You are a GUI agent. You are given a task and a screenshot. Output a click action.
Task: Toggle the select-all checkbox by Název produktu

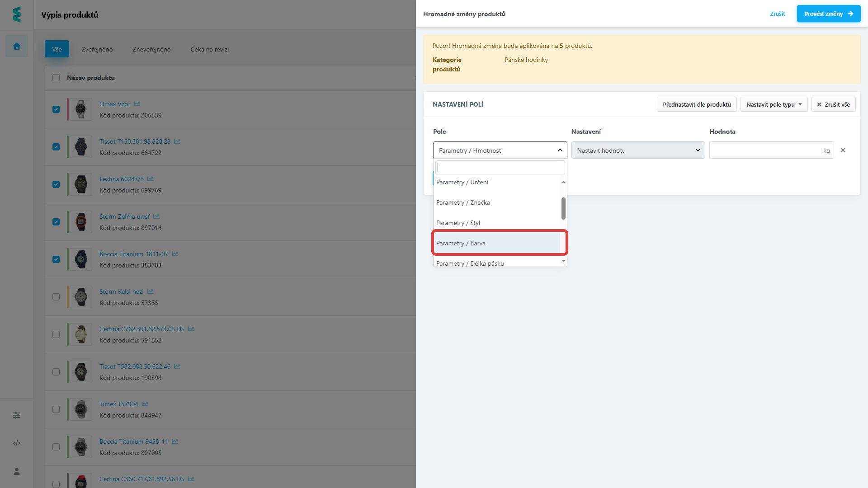click(56, 78)
